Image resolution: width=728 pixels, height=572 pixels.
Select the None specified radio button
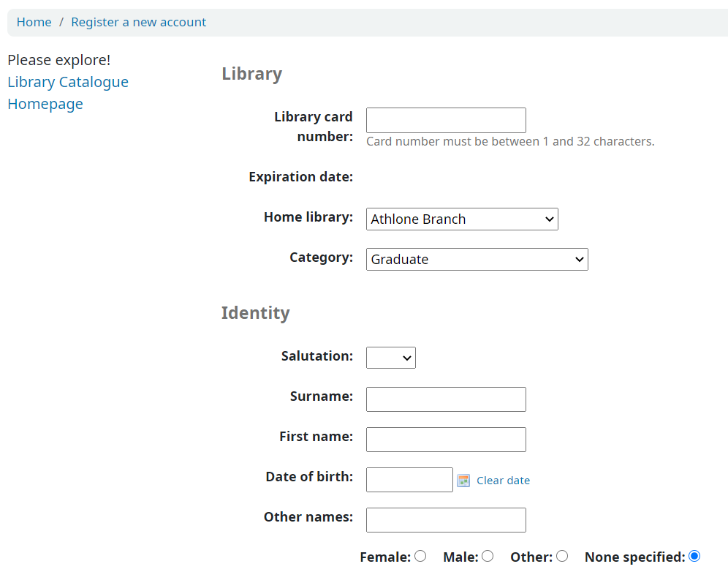(694, 556)
